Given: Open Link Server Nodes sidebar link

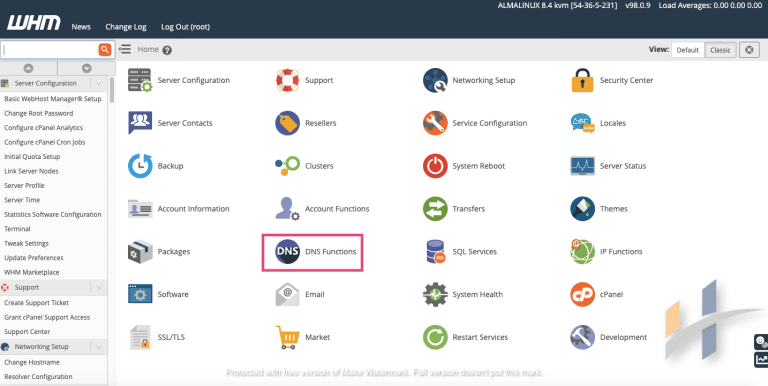Looking at the screenshot, I should click(31, 171).
